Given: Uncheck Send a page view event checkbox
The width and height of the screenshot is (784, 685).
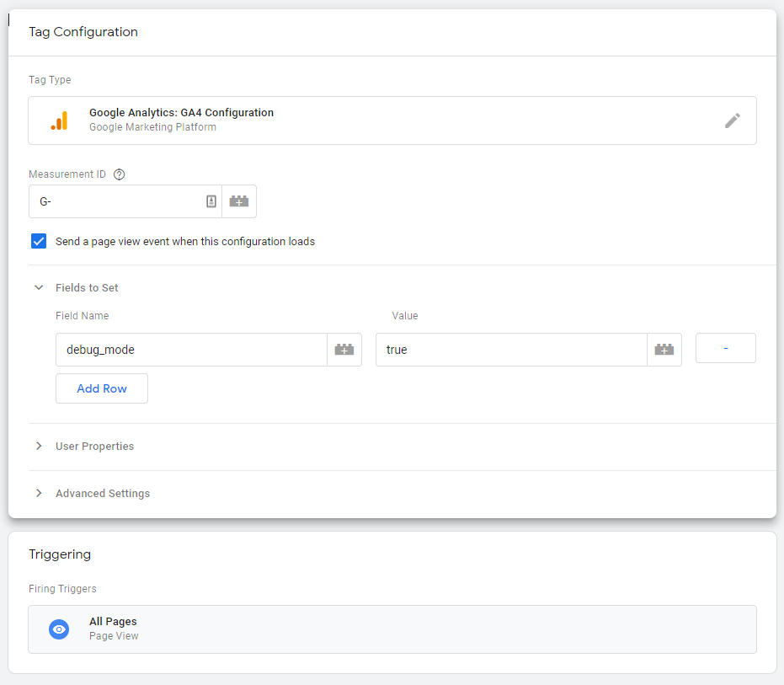Looking at the screenshot, I should click(39, 242).
